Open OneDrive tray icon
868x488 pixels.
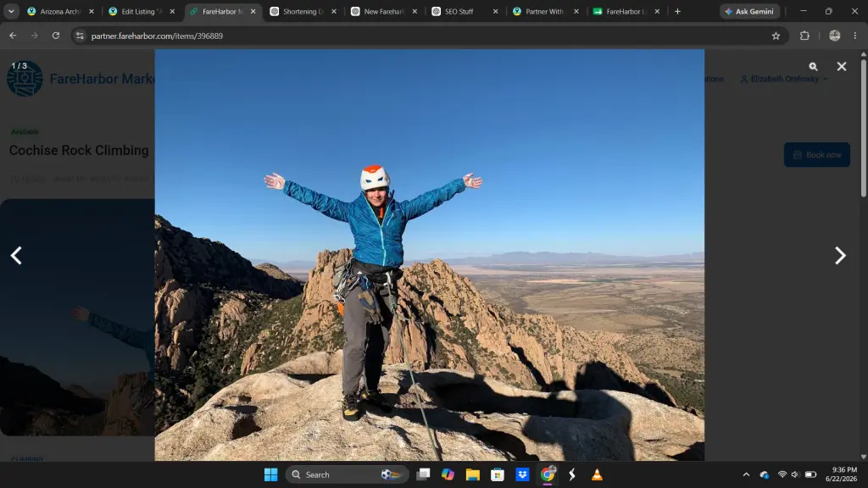point(765,474)
